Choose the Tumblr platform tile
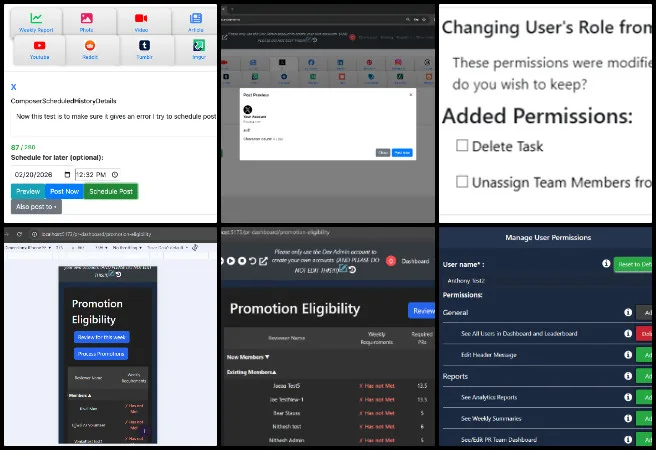 click(x=144, y=49)
